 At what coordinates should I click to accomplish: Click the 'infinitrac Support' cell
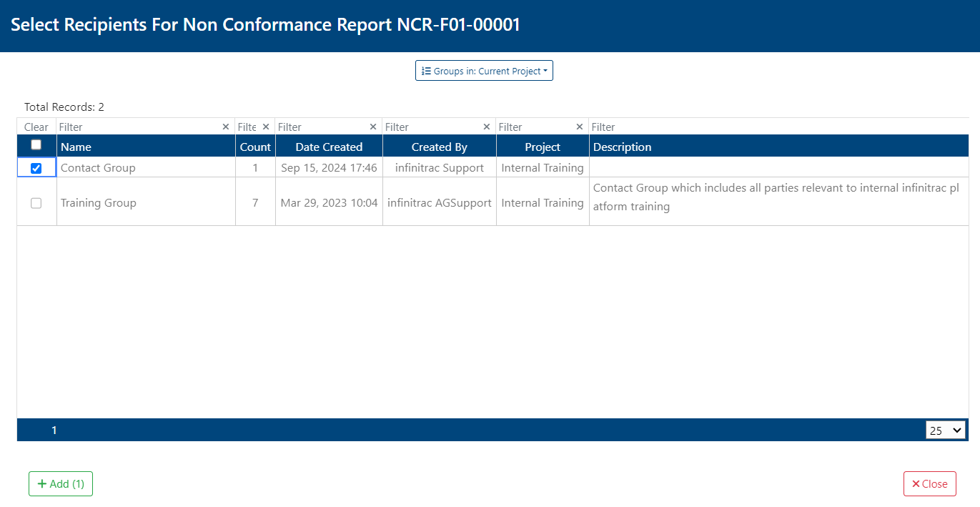pyautogui.click(x=440, y=167)
